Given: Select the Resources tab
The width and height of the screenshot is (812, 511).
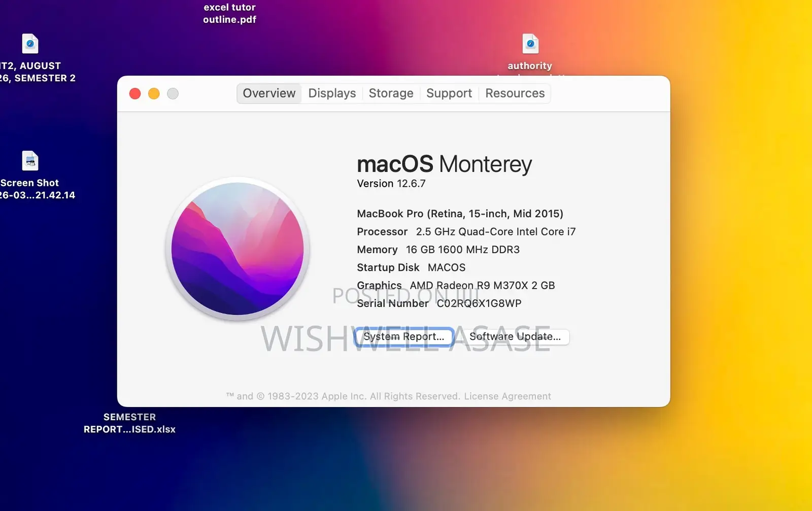Looking at the screenshot, I should [515, 93].
